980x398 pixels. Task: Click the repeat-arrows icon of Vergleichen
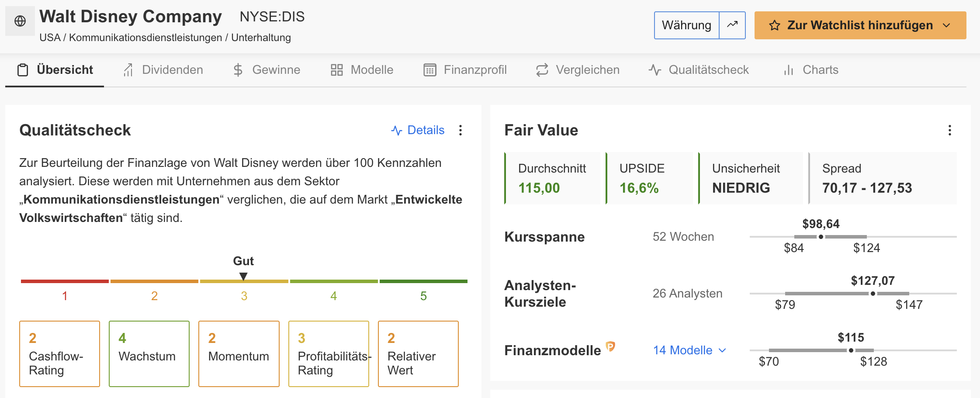point(542,70)
